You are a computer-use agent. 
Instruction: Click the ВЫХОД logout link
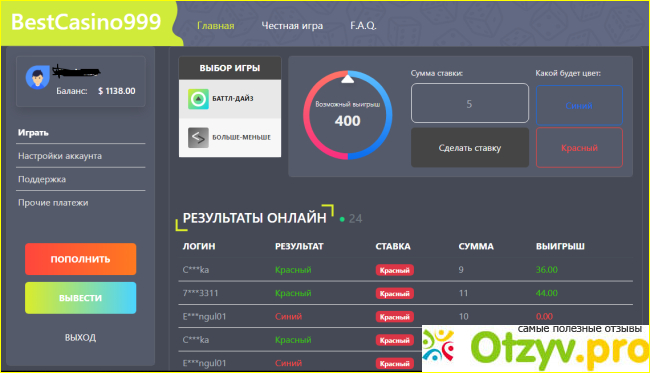point(80,337)
